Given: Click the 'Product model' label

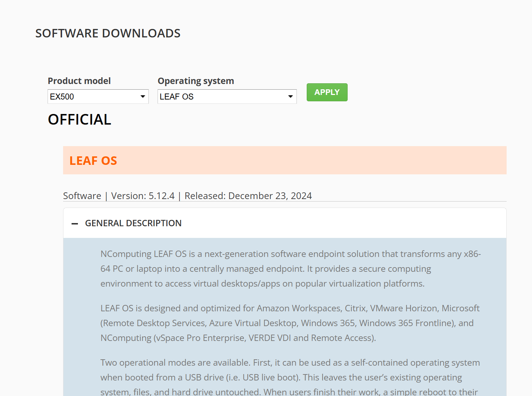Looking at the screenshot, I should click(79, 81).
